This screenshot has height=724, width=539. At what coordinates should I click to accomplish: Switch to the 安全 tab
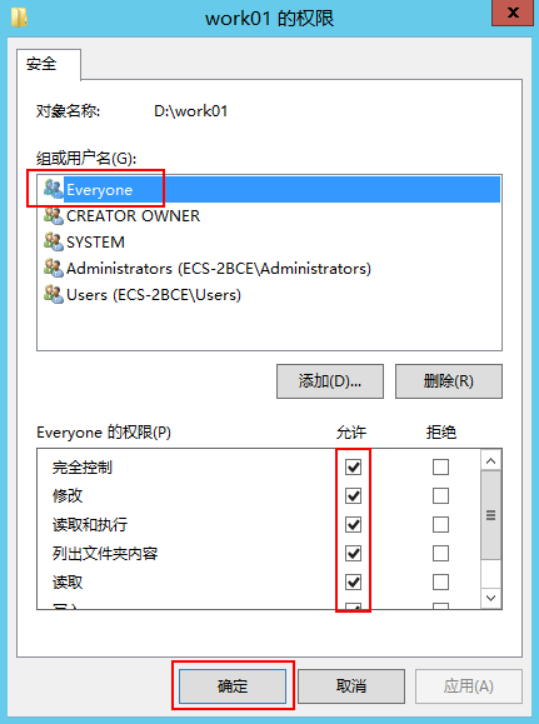click(x=41, y=64)
